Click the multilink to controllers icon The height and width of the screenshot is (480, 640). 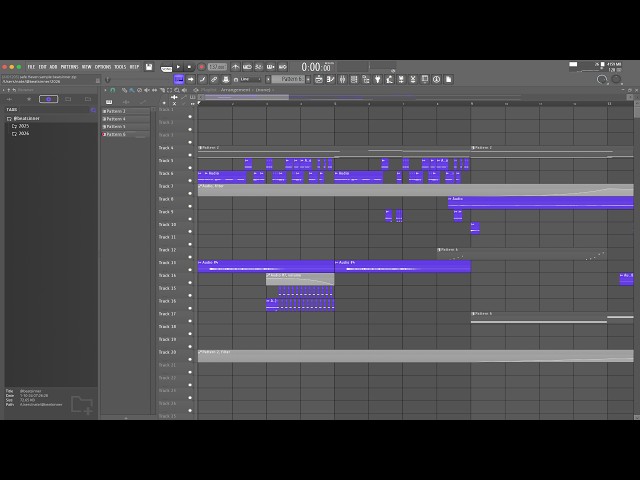(213, 79)
